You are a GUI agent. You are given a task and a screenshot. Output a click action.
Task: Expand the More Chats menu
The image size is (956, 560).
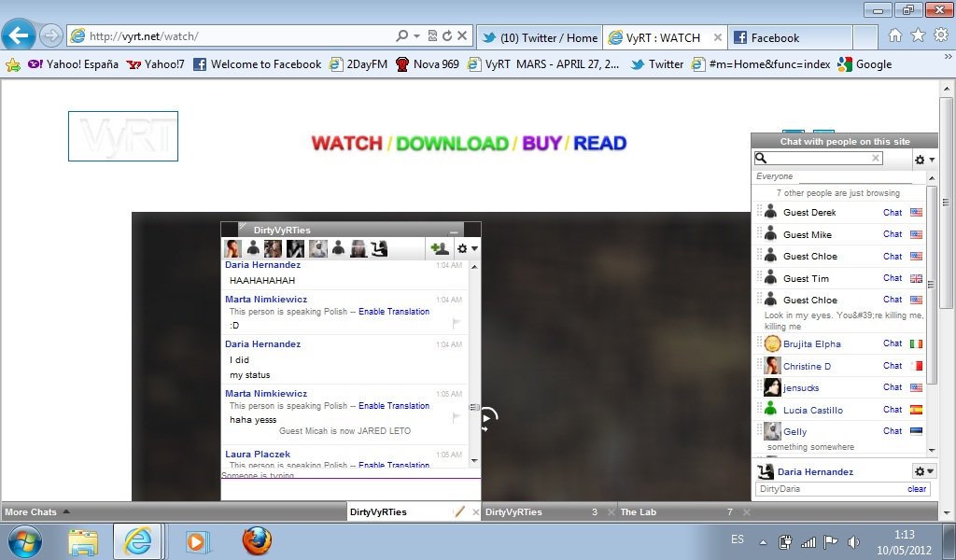tap(37, 511)
